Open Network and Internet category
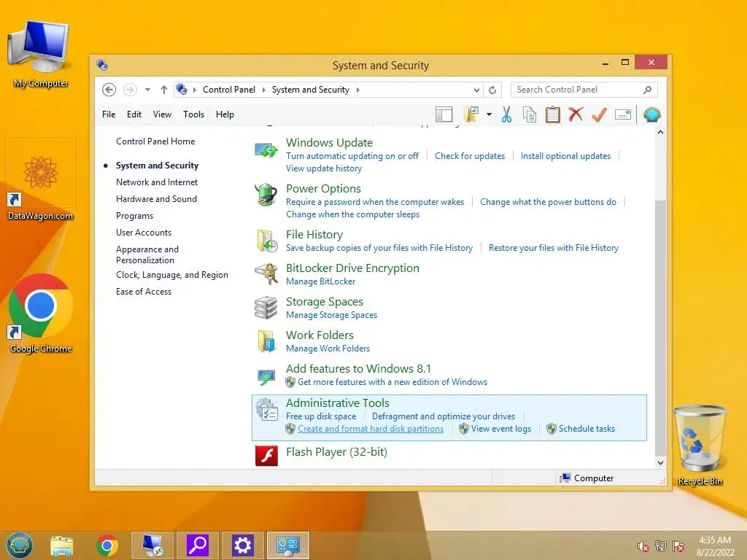Image resolution: width=747 pixels, height=560 pixels. pos(157,182)
